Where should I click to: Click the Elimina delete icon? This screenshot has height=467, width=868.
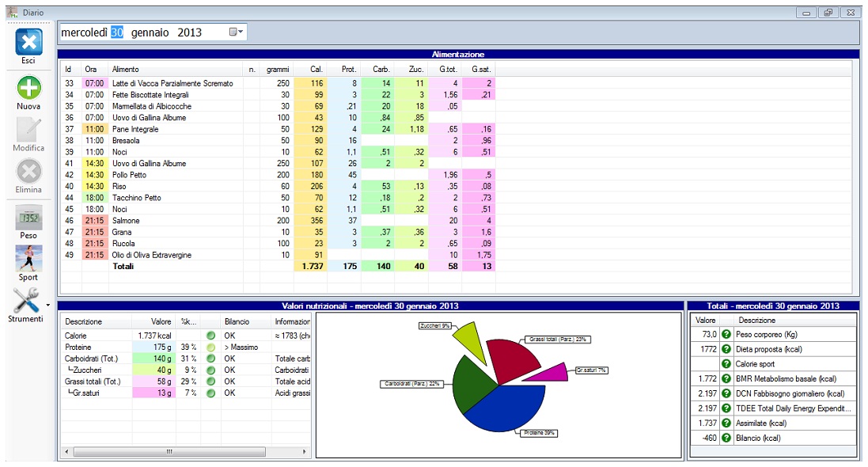point(28,172)
